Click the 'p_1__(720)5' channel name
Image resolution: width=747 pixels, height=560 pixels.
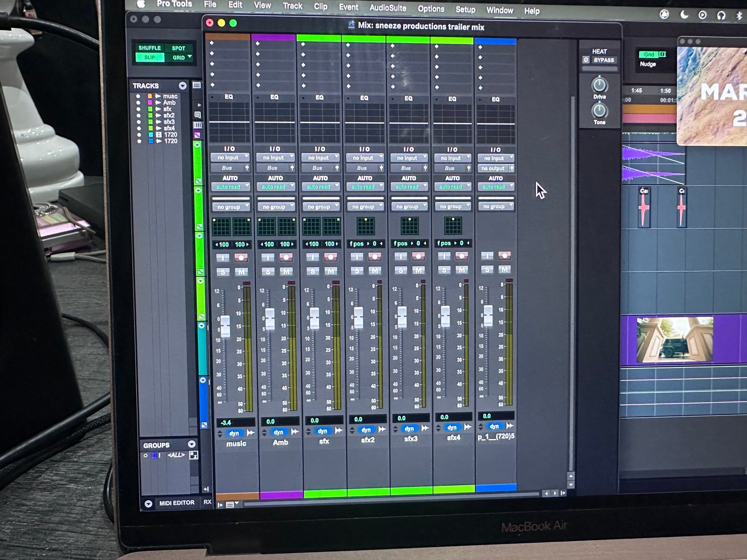(x=496, y=437)
